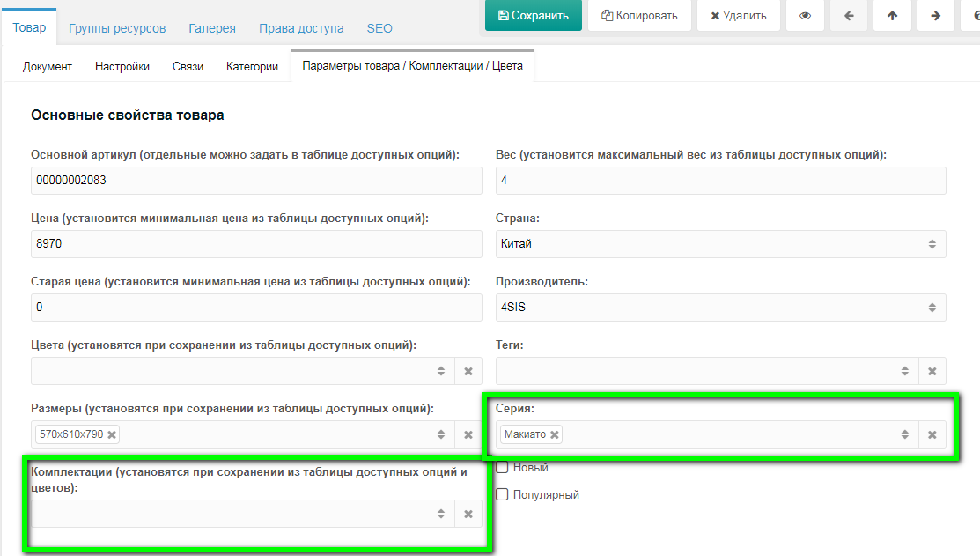Enable the Популярный checkbox
This screenshot has width=980, height=556.
pos(502,494)
